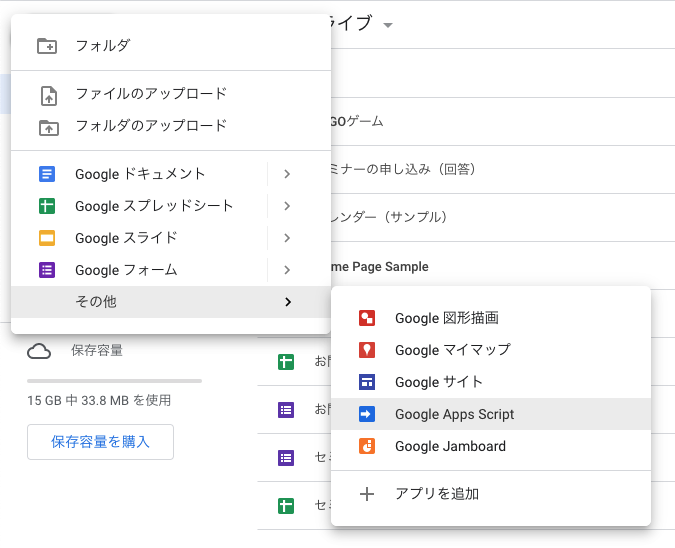
Task: Open the GOゲーム file row
Action: tap(503, 121)
